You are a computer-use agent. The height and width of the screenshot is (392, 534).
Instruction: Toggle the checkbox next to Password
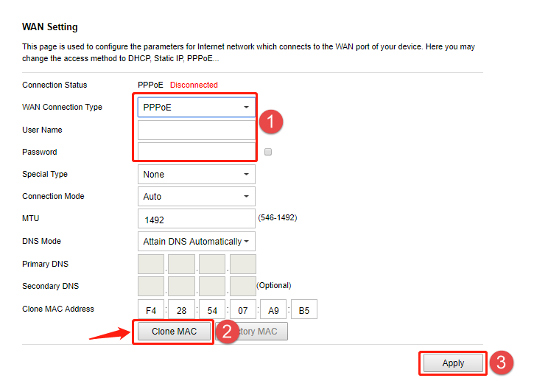[268, 153]
